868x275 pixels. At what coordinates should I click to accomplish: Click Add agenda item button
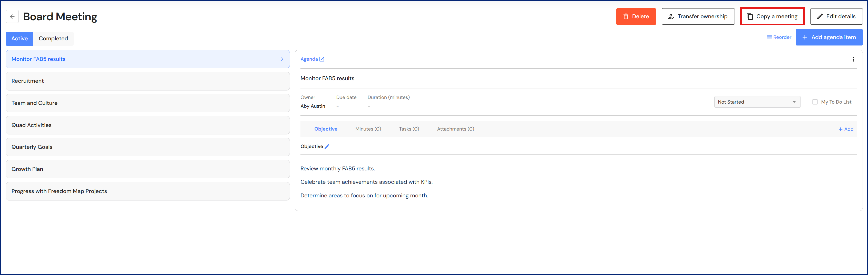[x=828, y=38]
